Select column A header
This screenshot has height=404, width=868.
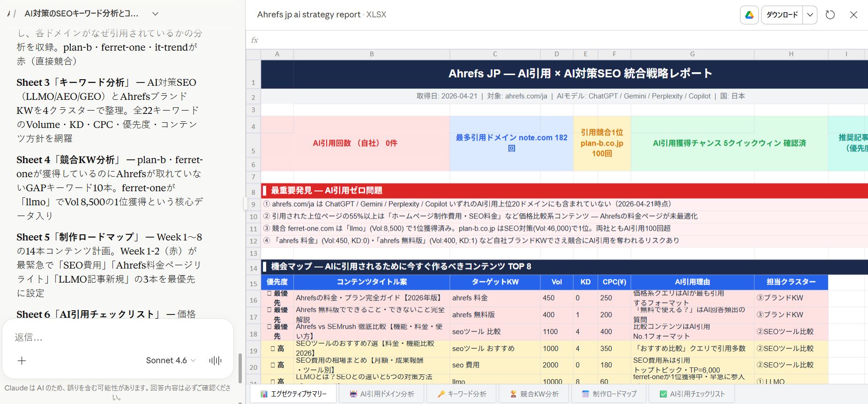(277, 54)
